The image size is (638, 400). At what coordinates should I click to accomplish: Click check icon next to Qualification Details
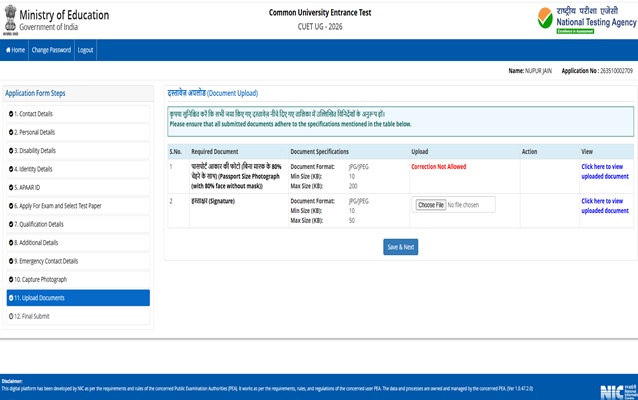(11, 224)
